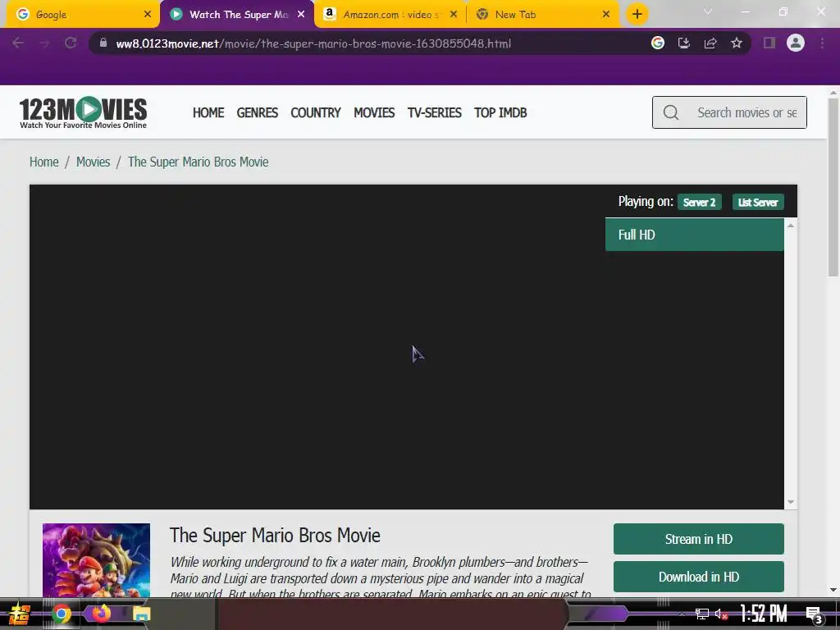Follow the Home breadcrumb link

(44, 162)
